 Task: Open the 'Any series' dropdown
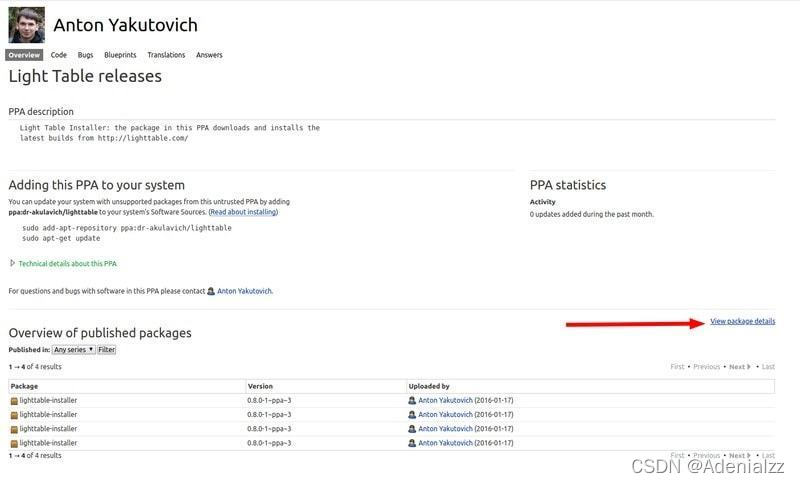pos(73,350)
